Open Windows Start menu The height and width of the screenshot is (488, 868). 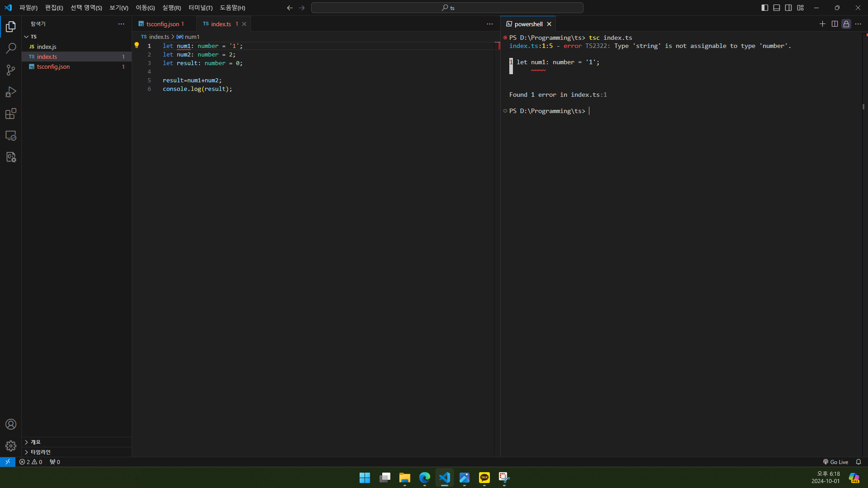click(x=365, y=478)
